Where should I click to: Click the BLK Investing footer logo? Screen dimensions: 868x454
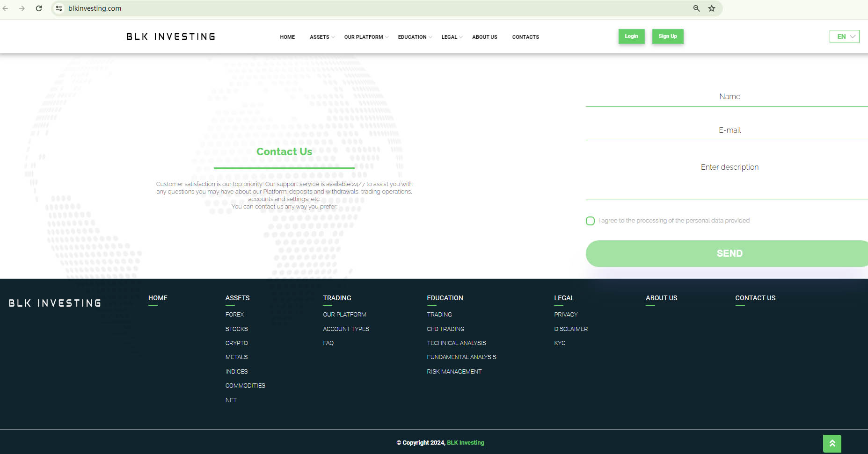pos(55,303)
